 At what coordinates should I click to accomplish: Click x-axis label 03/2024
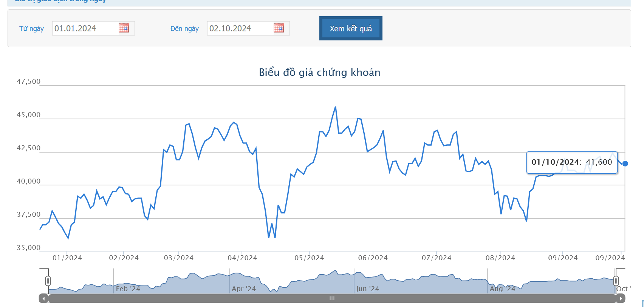pyautogui.click(x=179, y=258)
